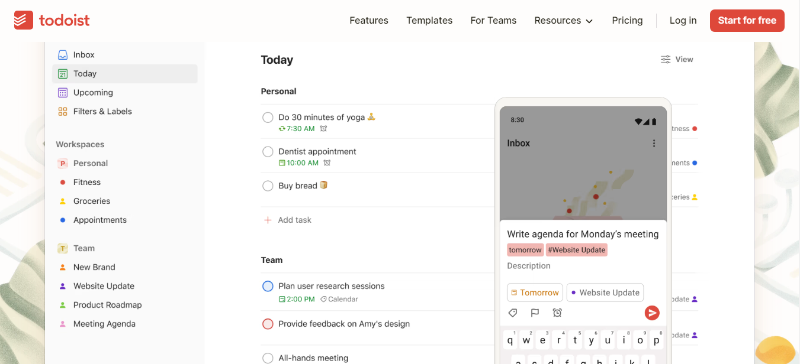Expand the Resources dropdown menu
The width and height of the screenshot is (800, 364).
pyautogui.click(x=563, y=20)
